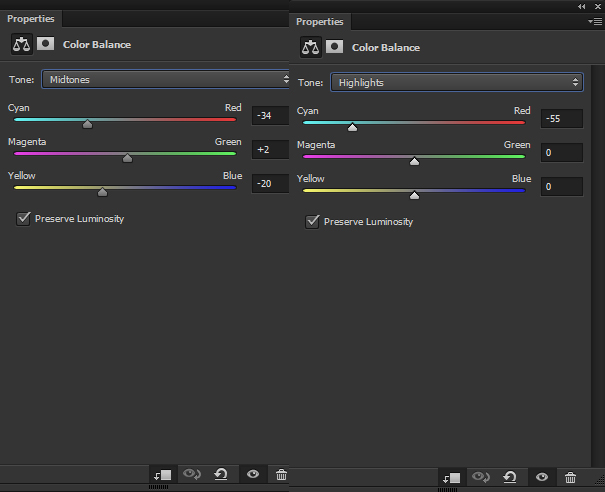605x492 pixels.
Task: Reset adjustment defaults in left panel
Action: (221, 474)
